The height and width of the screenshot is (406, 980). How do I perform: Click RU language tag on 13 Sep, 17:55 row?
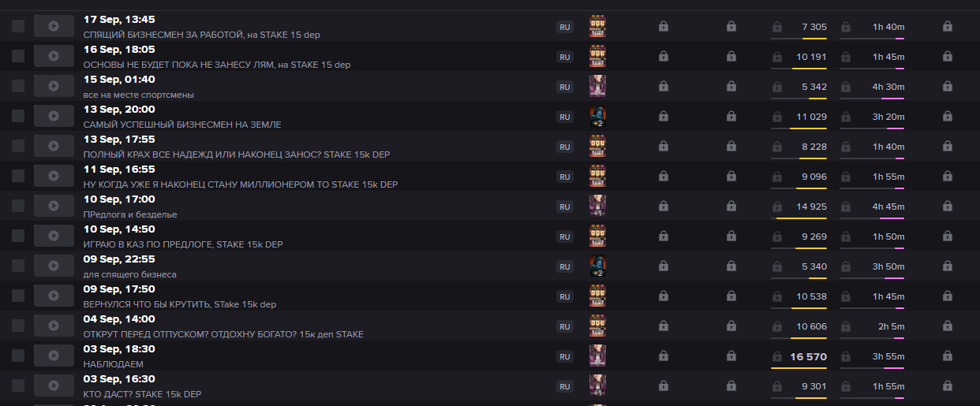point(564,147)
